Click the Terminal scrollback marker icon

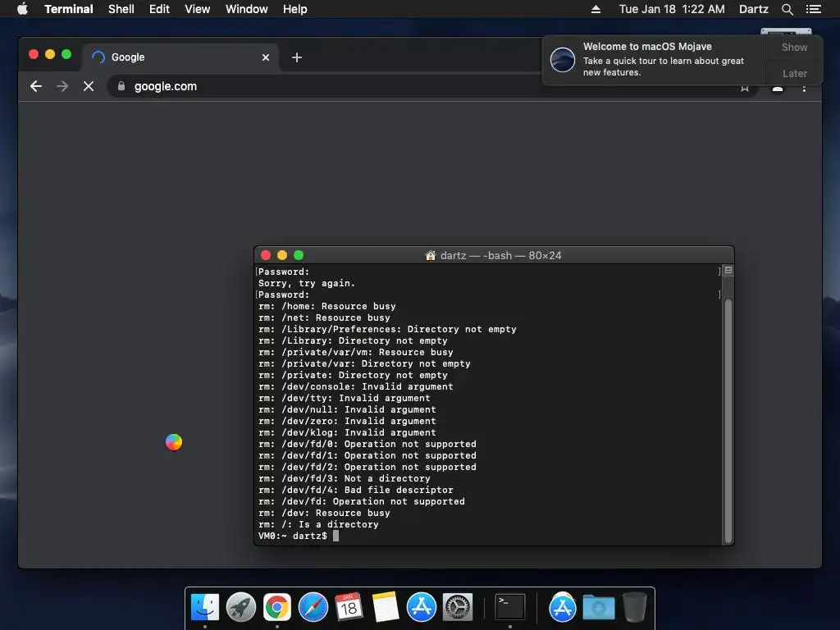coord(728,271)
